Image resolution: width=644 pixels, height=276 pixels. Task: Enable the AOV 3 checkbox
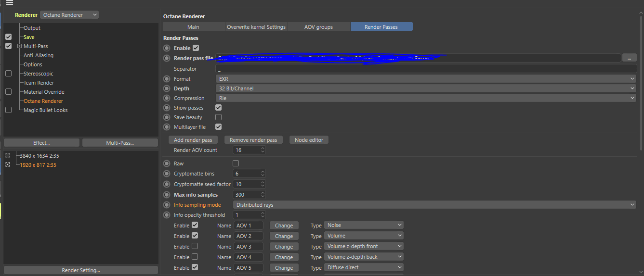click(195, 246)
